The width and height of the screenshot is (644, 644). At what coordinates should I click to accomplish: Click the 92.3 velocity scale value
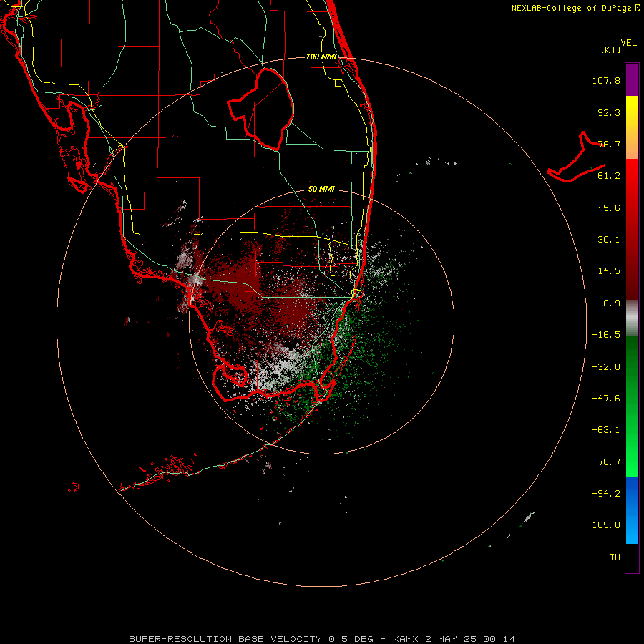[609, 112]
